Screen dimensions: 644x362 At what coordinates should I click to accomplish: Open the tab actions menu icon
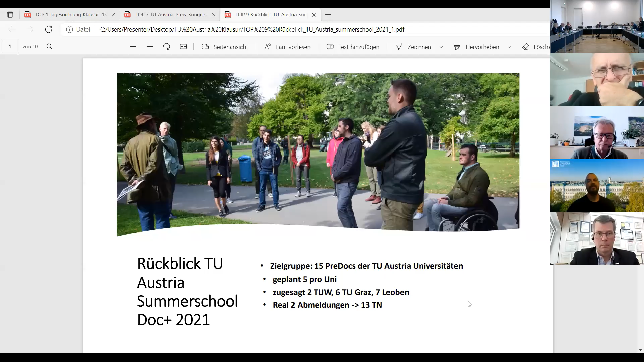tap(10, 15)
